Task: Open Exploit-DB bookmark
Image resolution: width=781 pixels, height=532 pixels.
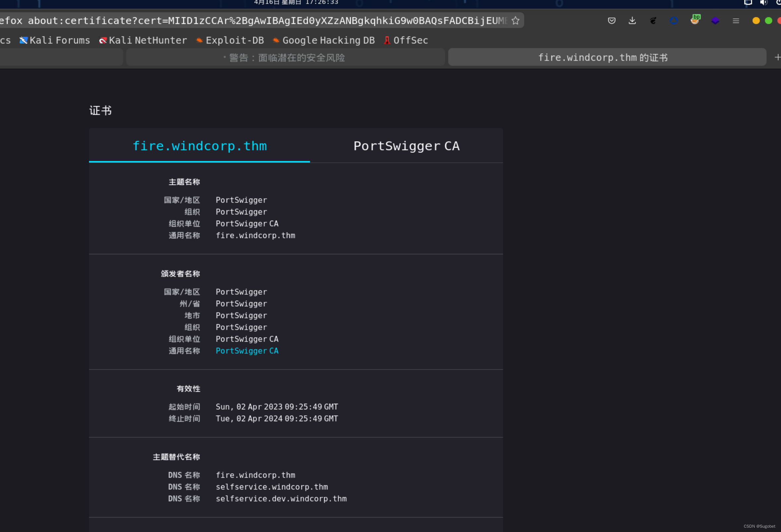Action: click(x=230, y=40)
